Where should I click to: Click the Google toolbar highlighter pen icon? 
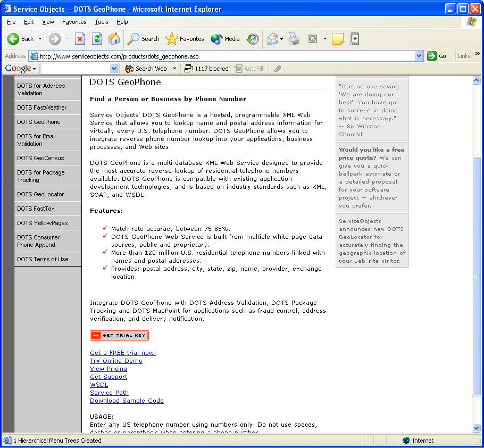(x=277, y=69)
